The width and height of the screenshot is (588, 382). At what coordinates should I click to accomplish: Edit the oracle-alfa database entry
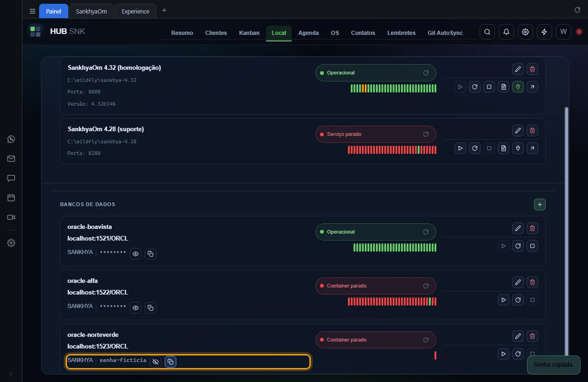(x=518, y=282)
